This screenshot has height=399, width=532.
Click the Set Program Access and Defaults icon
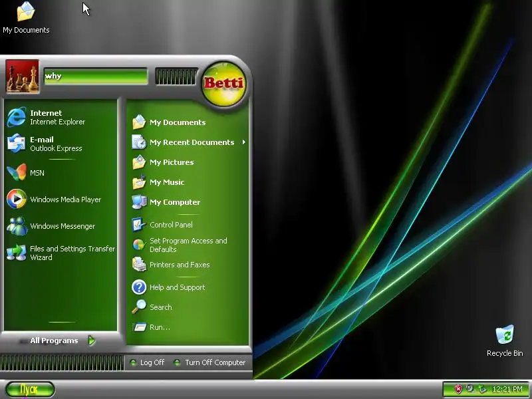click(x=139, y=245)
